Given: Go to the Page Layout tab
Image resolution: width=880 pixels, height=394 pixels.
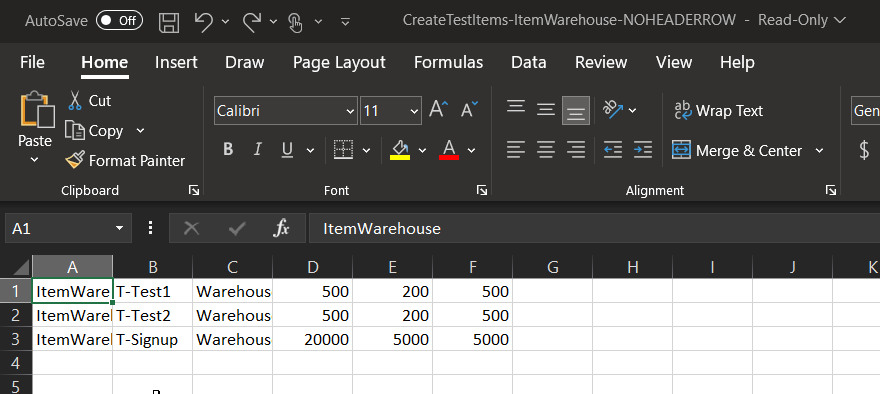Looking at the screenshot, I should tap(339, 62).
